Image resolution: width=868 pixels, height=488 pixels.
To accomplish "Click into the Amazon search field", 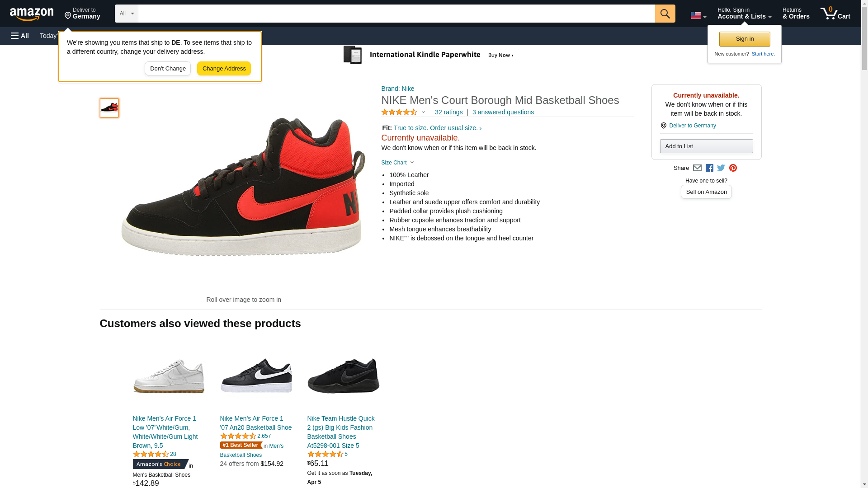I will (396, 14).
